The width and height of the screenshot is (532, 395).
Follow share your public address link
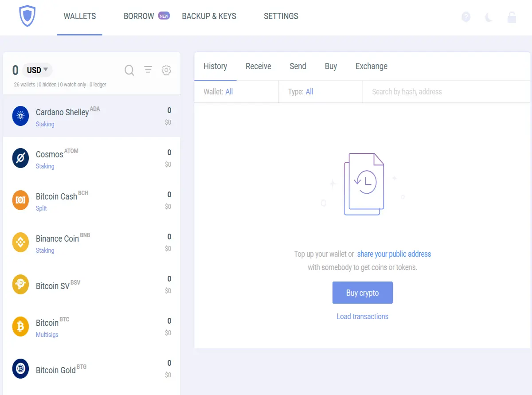394,254
